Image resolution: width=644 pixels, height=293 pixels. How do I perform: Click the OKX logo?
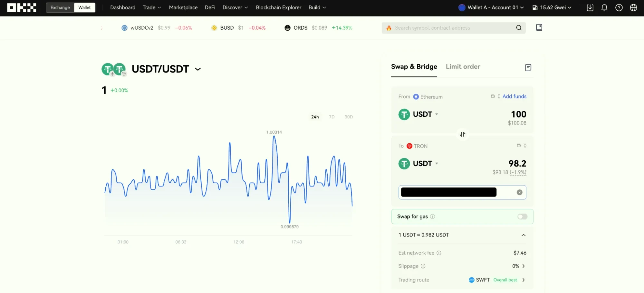22,7
